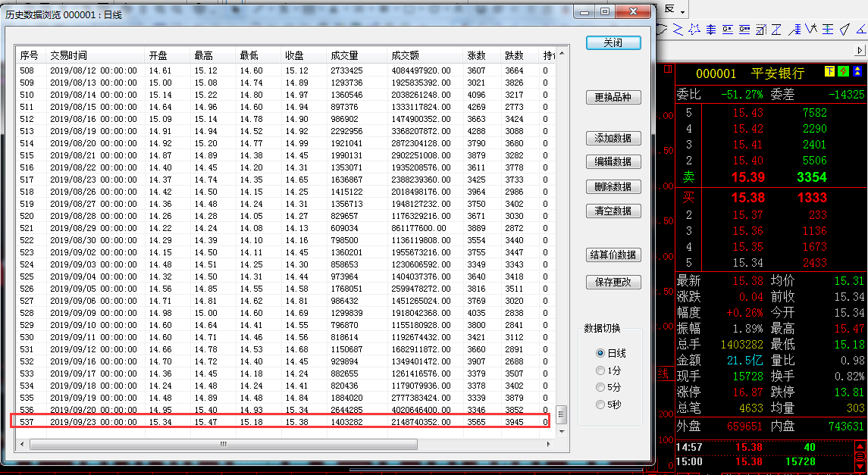Sort by 成交量 column header
Viewport: 868px width, 475px height.
tap(343, 55)
